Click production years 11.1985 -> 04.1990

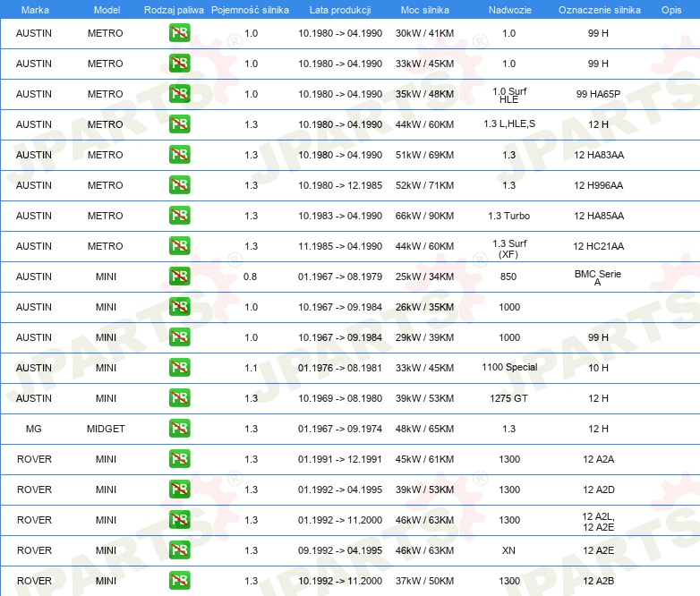[x=340, y=246]
